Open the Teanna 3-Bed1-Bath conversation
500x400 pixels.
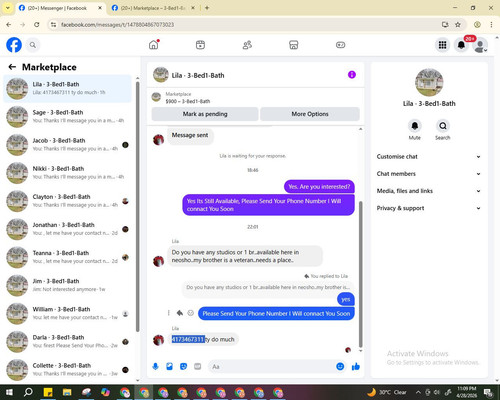point(67,257)
